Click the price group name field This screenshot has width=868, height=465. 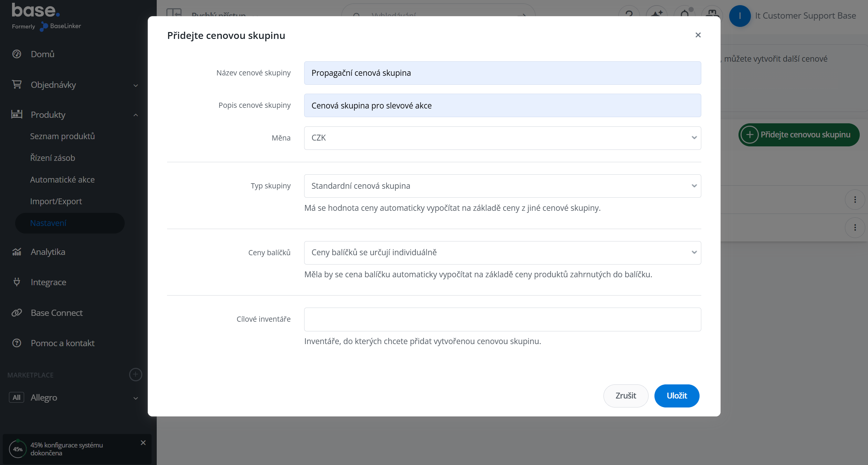502,73
